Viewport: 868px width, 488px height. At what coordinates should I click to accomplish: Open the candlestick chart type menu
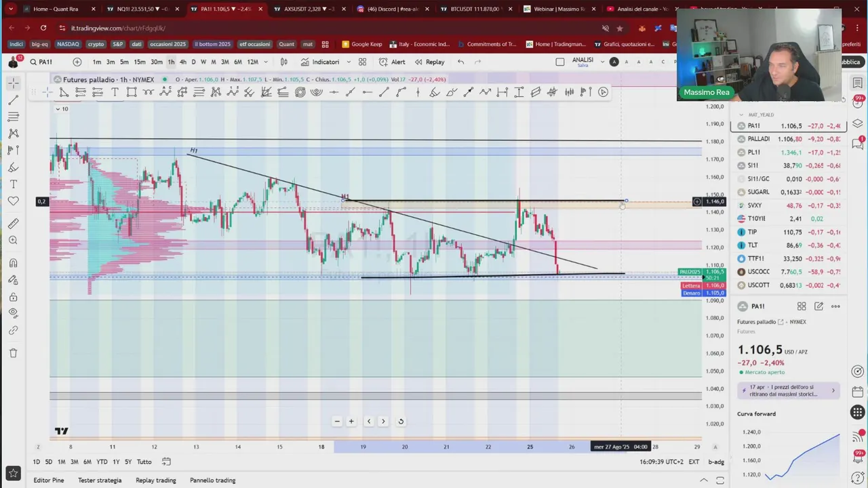(284, 62)
